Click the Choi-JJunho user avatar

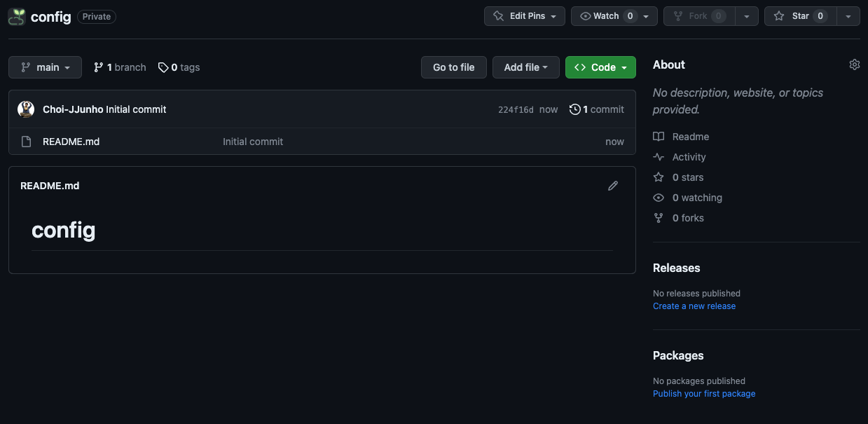click(26, 109)
